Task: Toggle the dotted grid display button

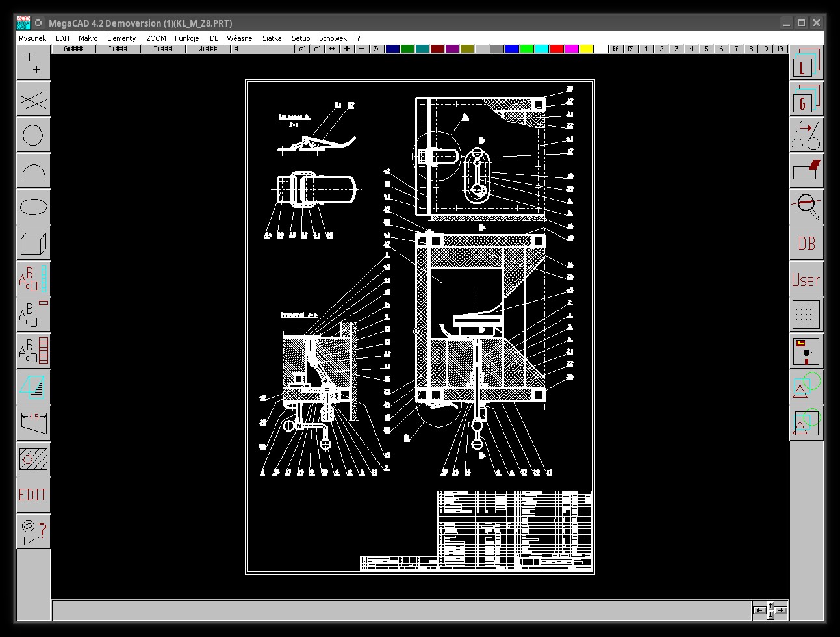Action: pos(806,315)
